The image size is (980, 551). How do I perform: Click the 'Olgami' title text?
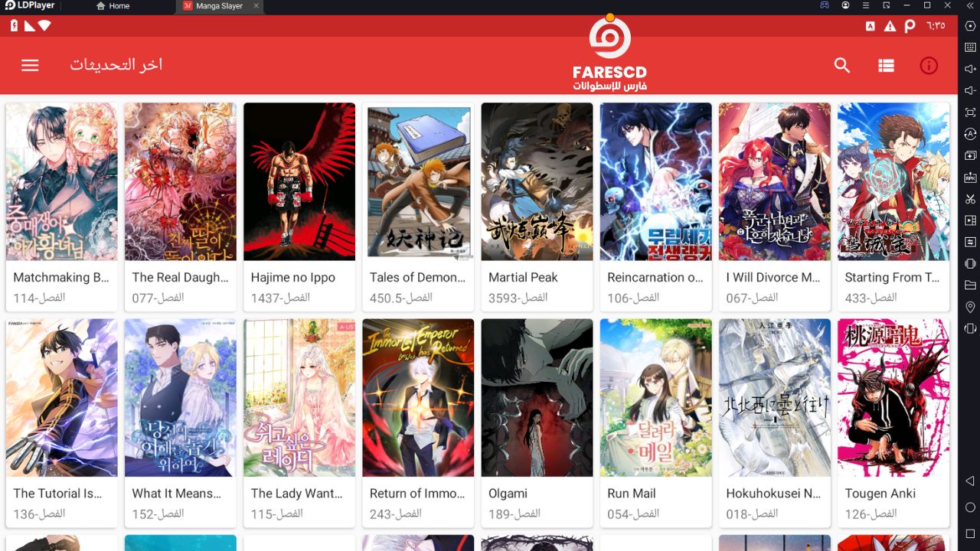point(508,494)
